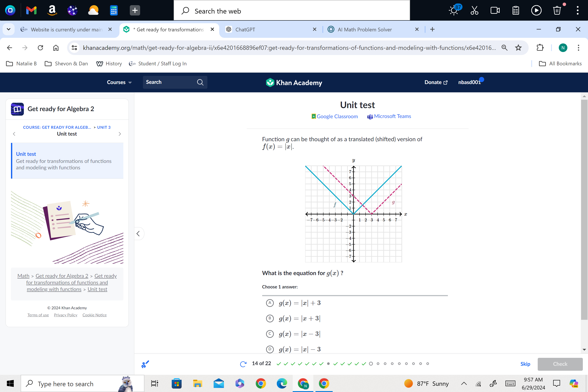The image size is (588, 392).
Task: Select answer D: g(x) = |x| - 3
Action: point(270,349)
